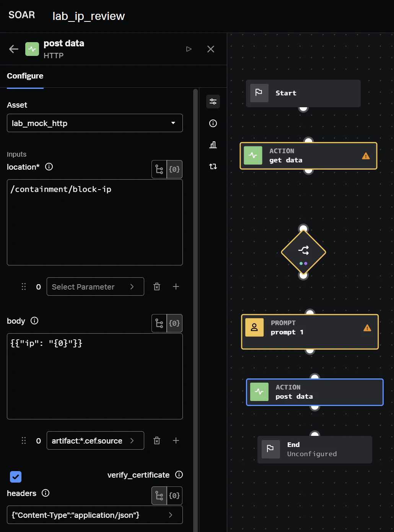The height and width of the screenshot is (532, 394).
Task: Click the output port below Start node
Action: click(303, 108)
